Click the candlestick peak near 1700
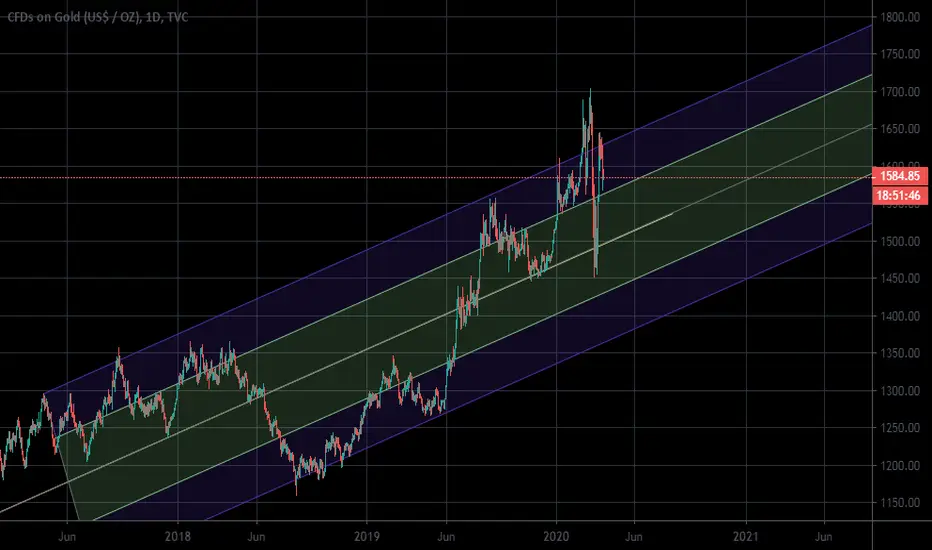The image size is (932, 550). [x=590, y=90]
